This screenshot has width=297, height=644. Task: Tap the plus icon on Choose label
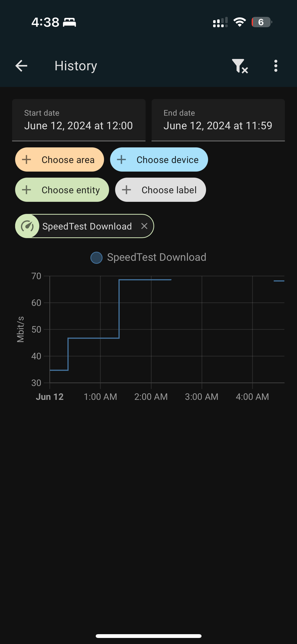click(x=126, y=190)
